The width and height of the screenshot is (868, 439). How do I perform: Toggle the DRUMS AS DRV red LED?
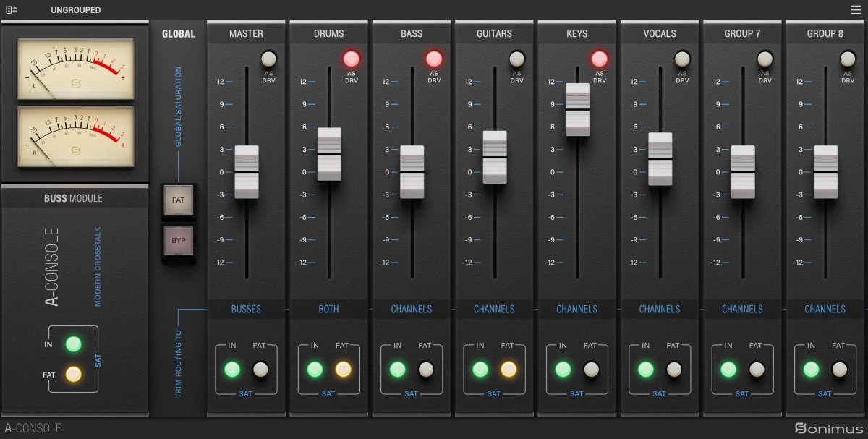(352, 59)
